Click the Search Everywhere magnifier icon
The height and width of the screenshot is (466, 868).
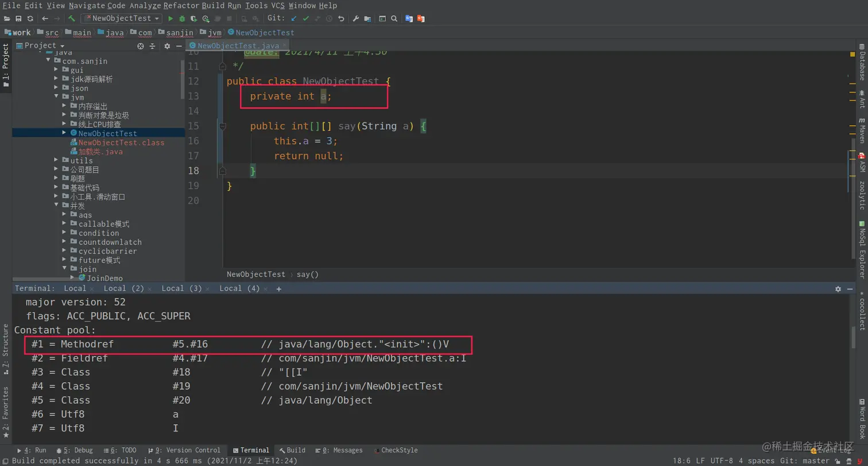[x=394, y=18]
